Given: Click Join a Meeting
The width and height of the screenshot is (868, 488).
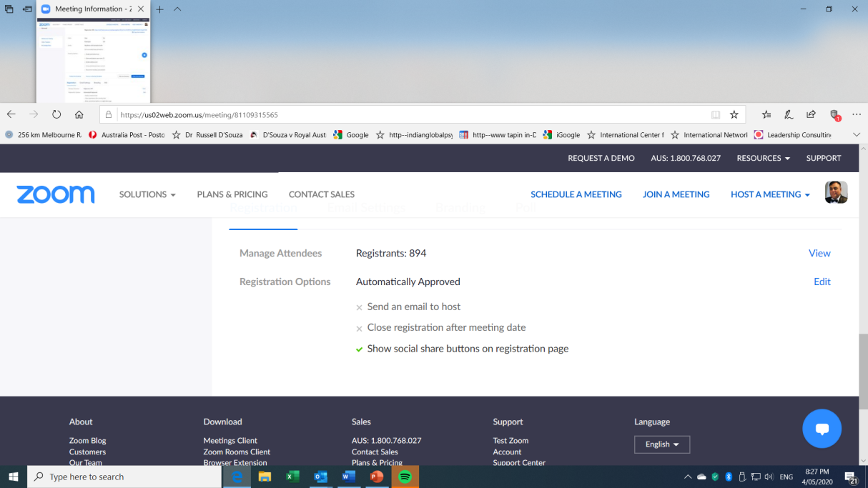Looking at the screenshot, I should pos(676,194).
